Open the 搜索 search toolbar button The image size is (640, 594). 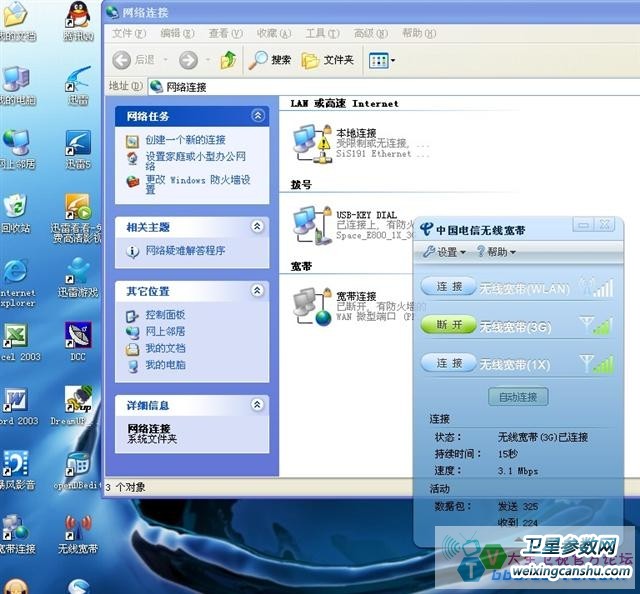(x=270, y=60)
